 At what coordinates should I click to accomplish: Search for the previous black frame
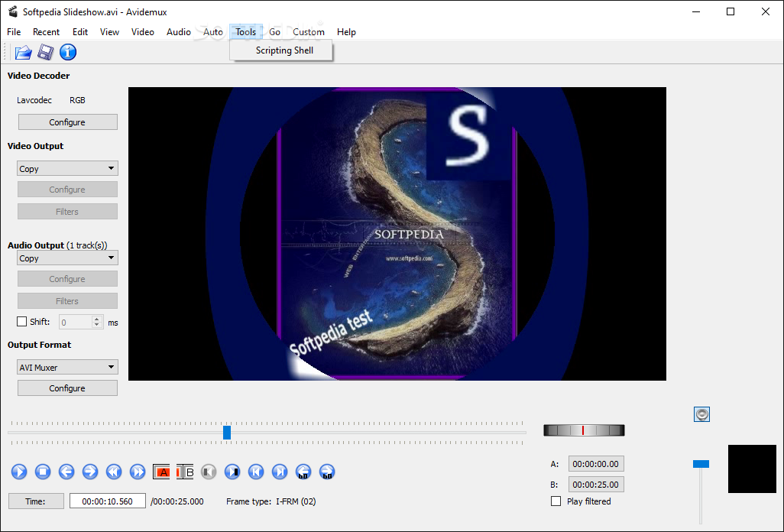209,472
